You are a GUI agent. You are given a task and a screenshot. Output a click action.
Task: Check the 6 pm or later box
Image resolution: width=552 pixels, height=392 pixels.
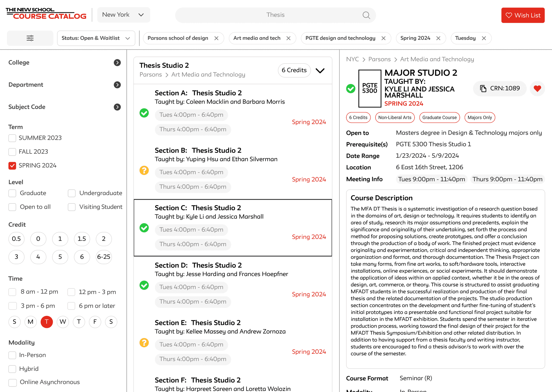point(71,306)
